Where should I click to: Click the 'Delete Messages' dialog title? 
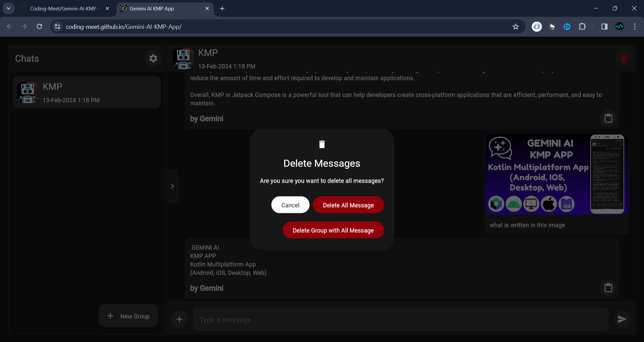322,163
